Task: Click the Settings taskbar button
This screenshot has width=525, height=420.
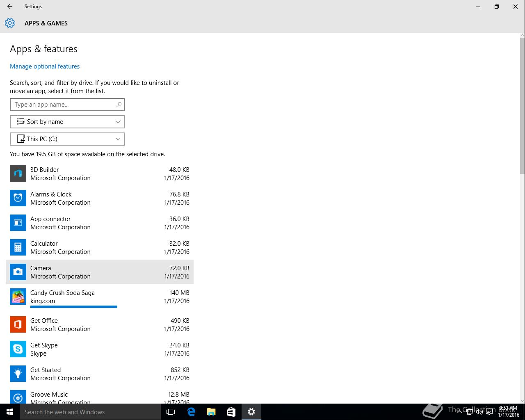Action: coord(251,412)
